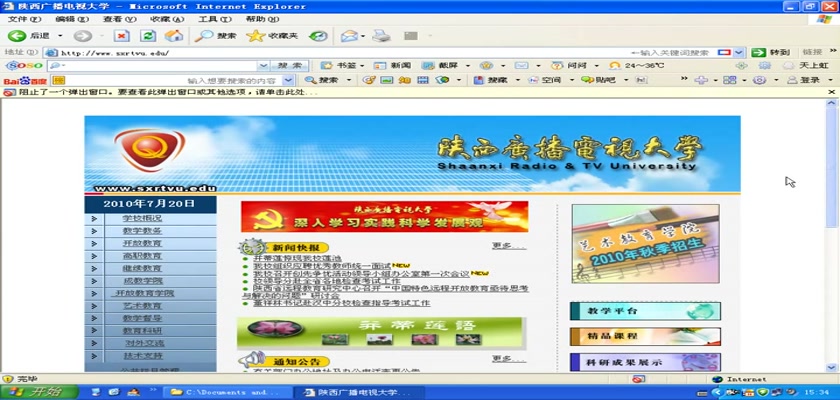Open the 查看 menu
This screenshot has width=840, height=400.
click(119, 19)
